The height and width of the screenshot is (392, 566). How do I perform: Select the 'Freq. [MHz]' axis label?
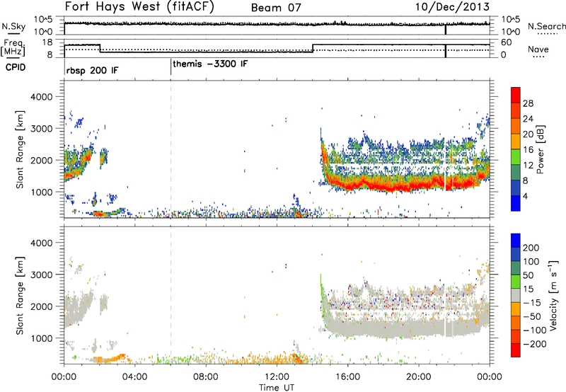[13, 48]
